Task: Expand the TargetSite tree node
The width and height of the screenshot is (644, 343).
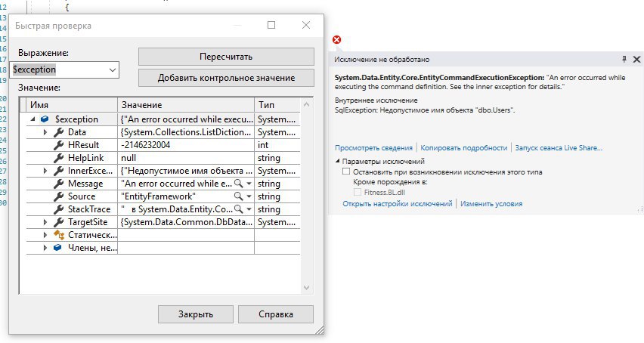Action: pos(45,222)
